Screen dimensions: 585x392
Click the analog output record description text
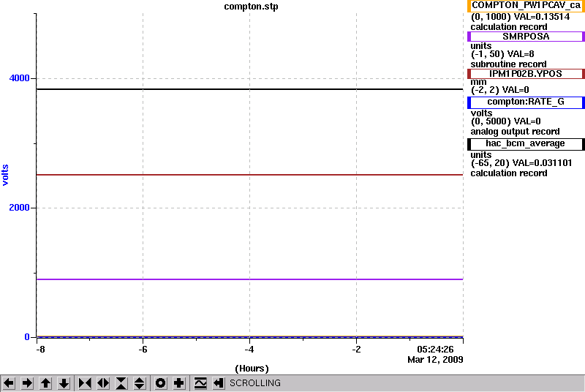(x=515, y=132)
